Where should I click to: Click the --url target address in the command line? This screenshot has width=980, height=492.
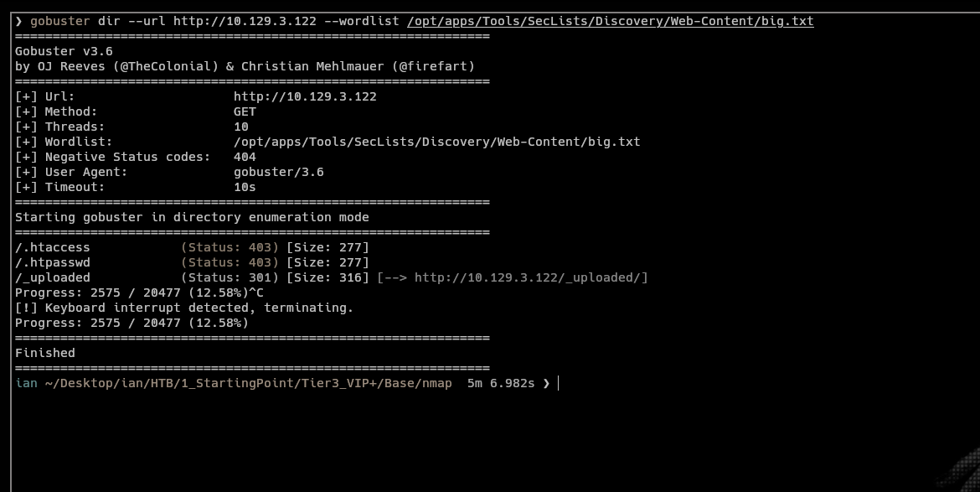[245, 21]
